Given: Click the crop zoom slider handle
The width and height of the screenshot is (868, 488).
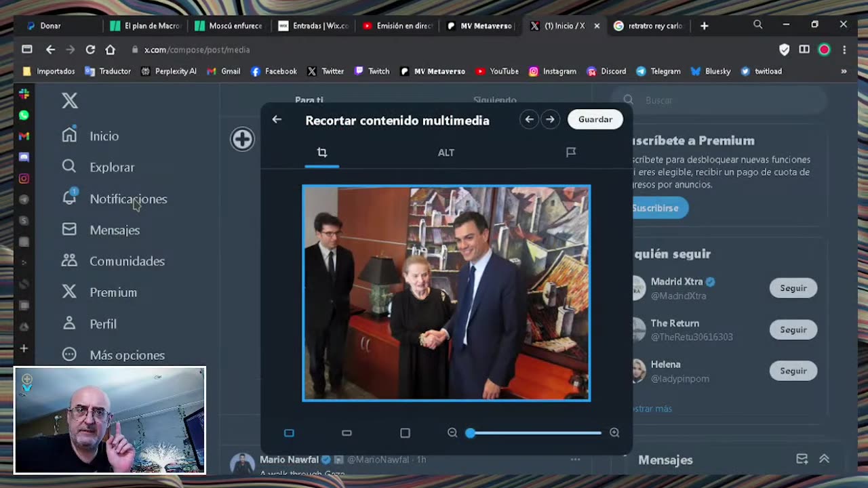Looking at the screenshot, I should click(x=470, y=432).
